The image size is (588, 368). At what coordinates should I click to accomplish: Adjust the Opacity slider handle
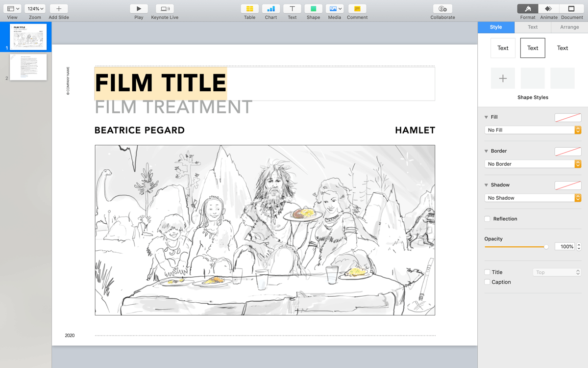coord(546,247)
